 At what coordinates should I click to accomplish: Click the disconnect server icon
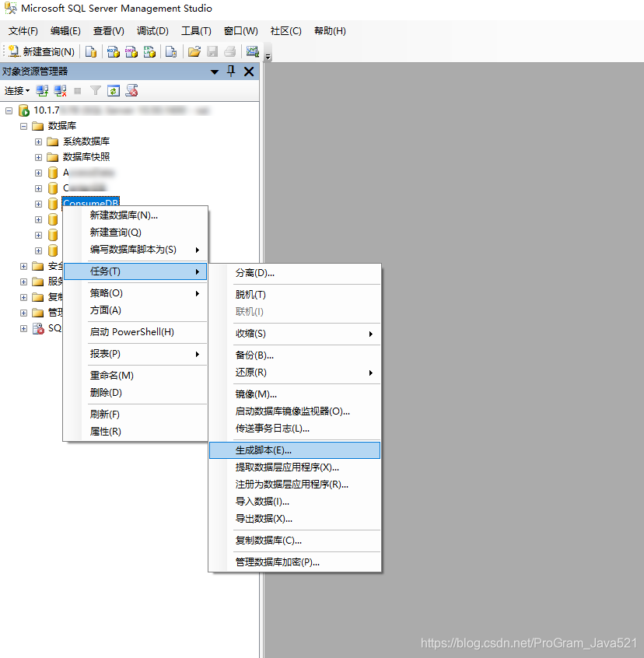click(x=60, y=90)
